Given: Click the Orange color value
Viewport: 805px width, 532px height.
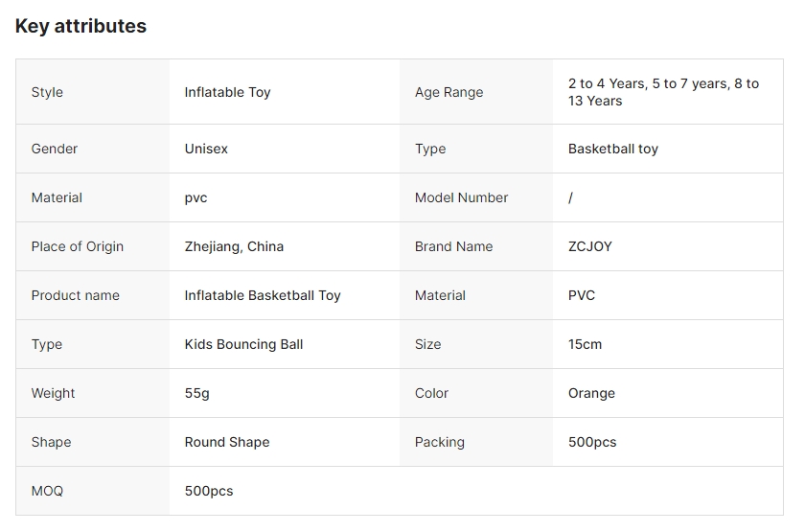Looking at the screenshot, I should point(591,393).
